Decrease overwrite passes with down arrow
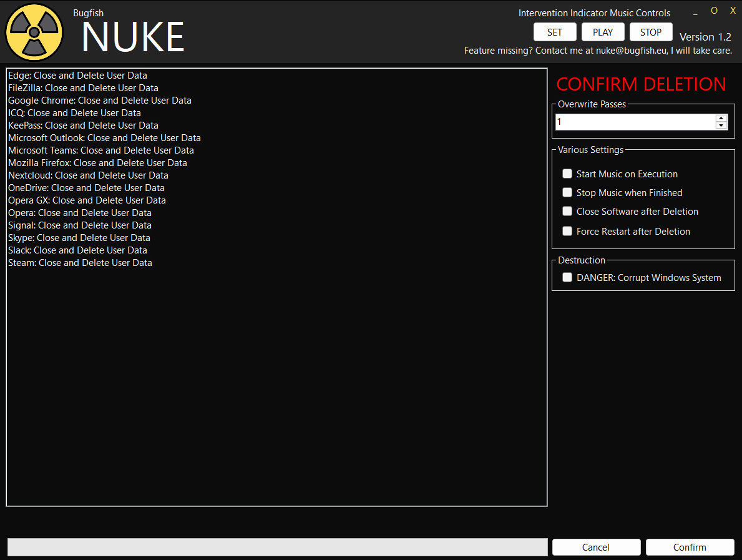Viewport: 742px width, 560px height. tap(721, 125)
